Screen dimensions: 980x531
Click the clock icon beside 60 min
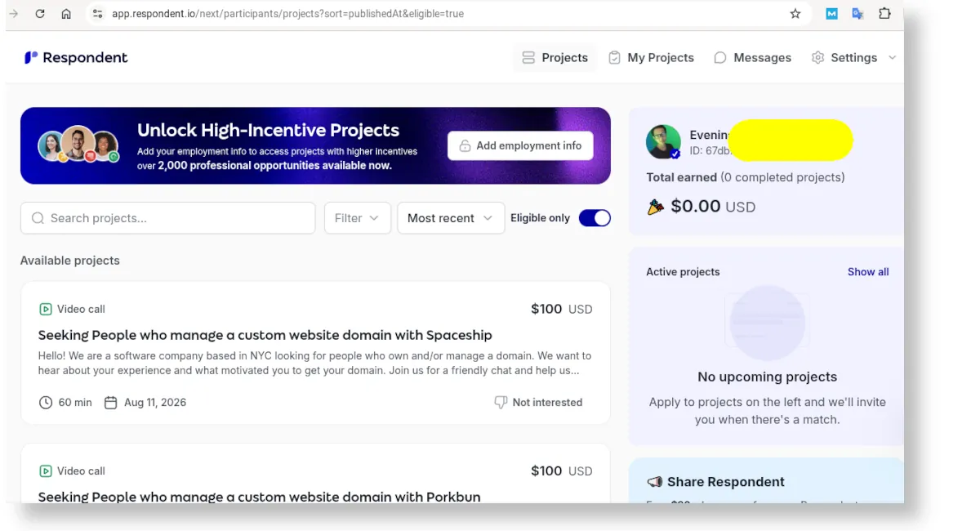(46, 402)
